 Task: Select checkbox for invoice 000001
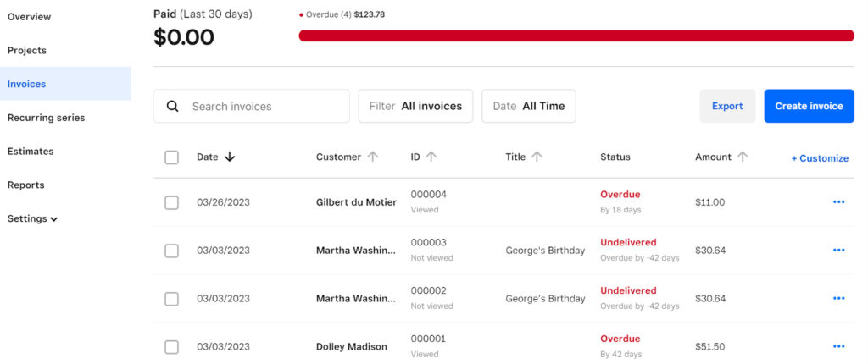(x=171, y=346)
